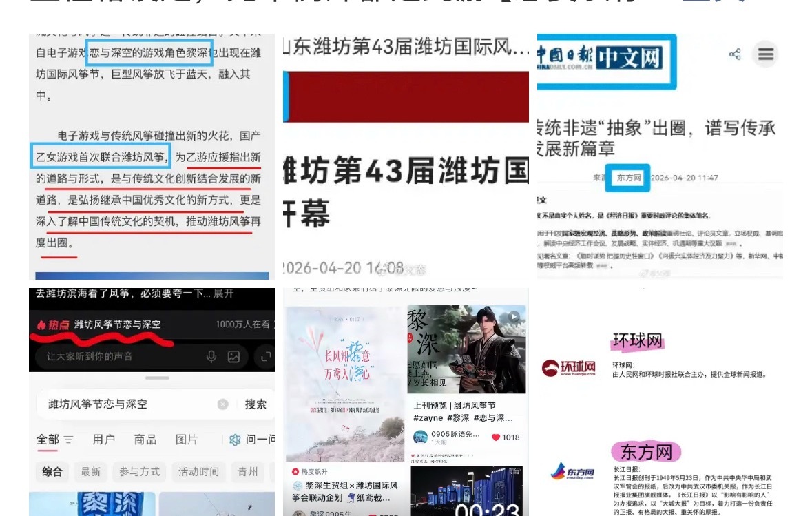The image size is (812, 516).
Task: Switch to the 用户 tab
Action: pyautogui.click(x=103, y=440)
